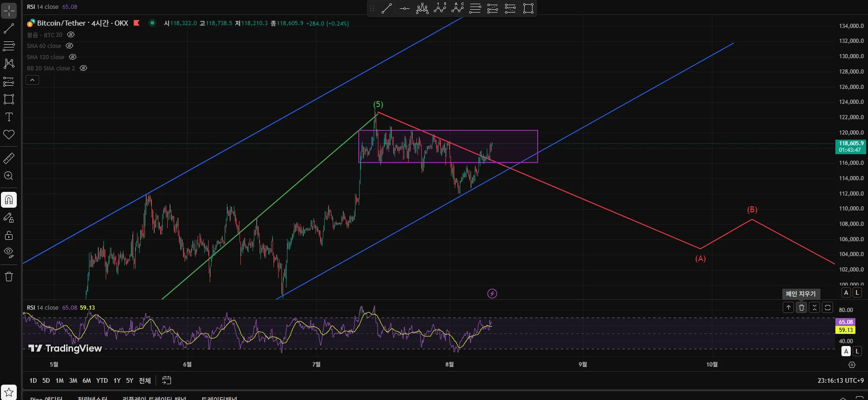The image size is (868, 400).
Task: Set range to 5D
Action: click(x=46, y=380)
